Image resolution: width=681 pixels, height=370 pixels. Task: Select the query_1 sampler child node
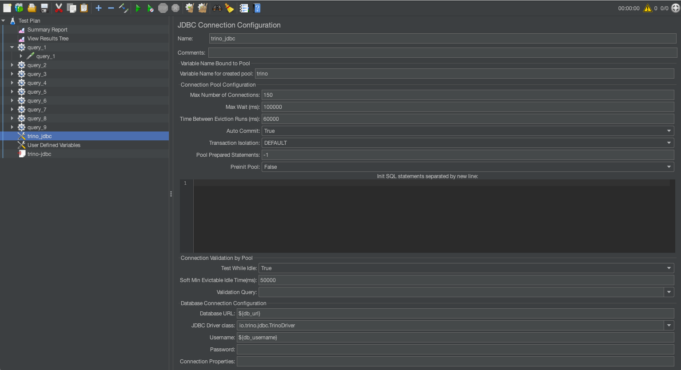45,56
